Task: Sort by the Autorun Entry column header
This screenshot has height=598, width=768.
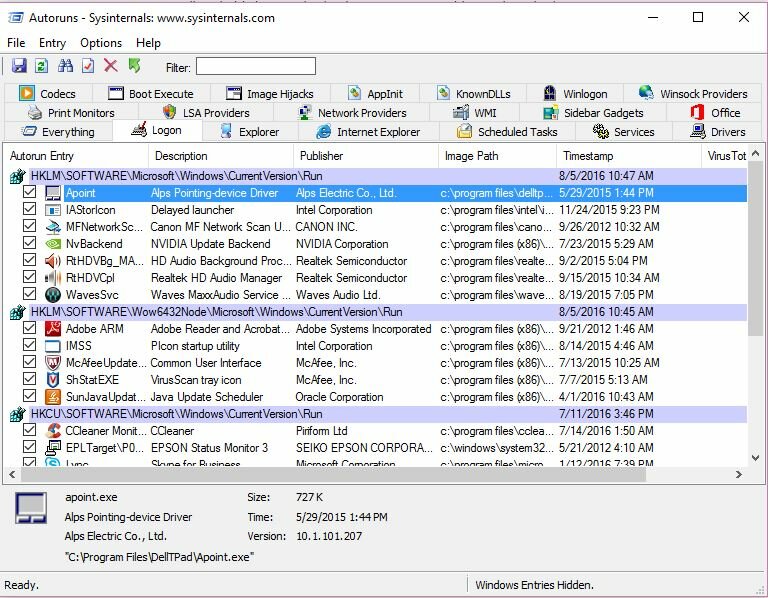Action: [x=76, y=156]
